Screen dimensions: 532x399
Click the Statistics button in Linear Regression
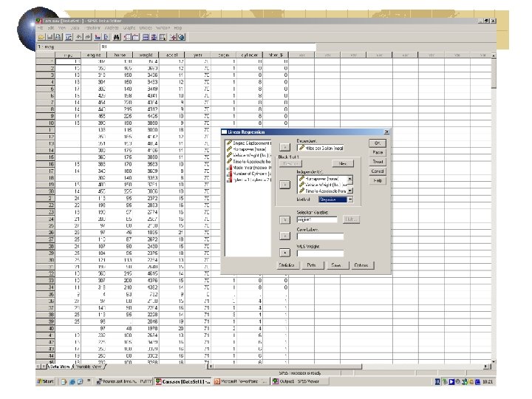point(287,265)
